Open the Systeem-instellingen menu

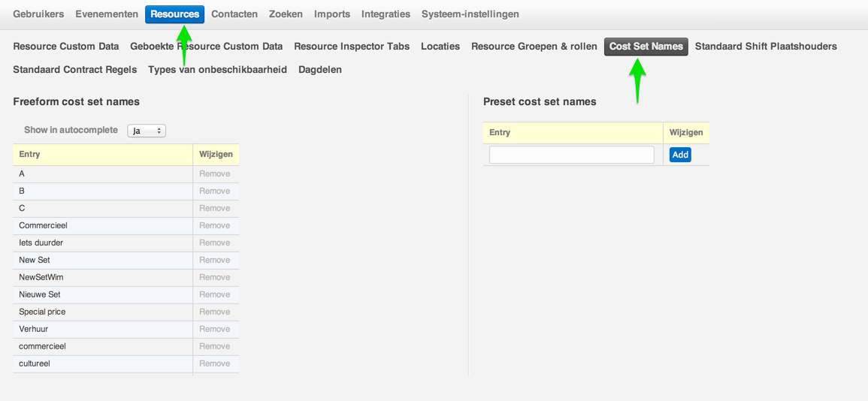coord(470,14)
